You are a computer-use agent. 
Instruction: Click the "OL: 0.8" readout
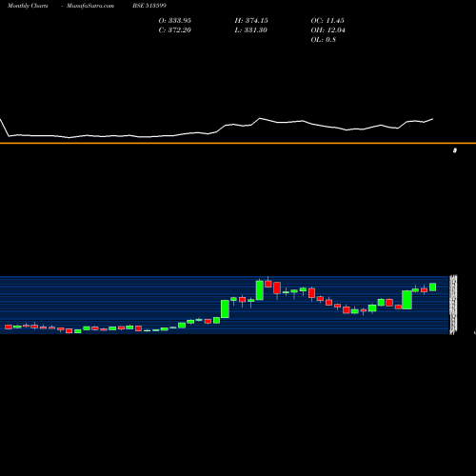[324, 40]
